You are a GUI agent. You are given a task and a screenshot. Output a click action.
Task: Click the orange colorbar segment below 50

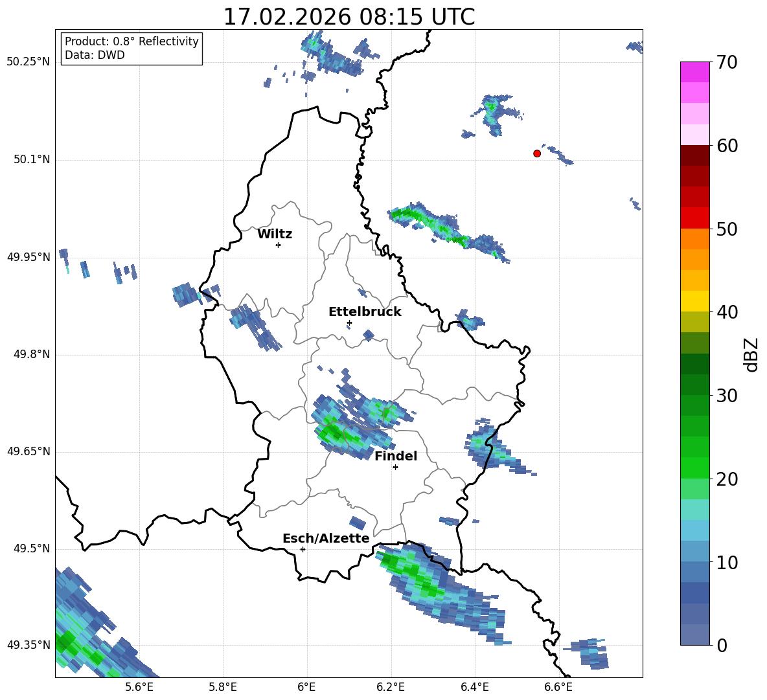pos(694,238)
